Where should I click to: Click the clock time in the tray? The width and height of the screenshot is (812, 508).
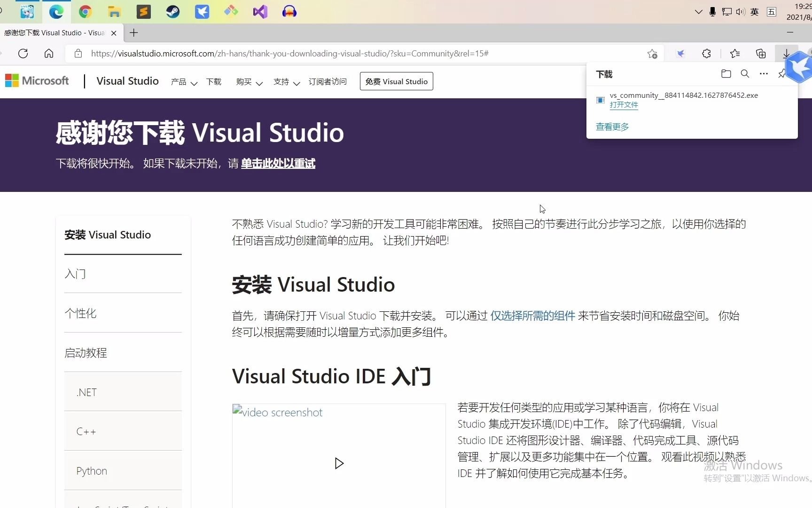tap(803, 7)
